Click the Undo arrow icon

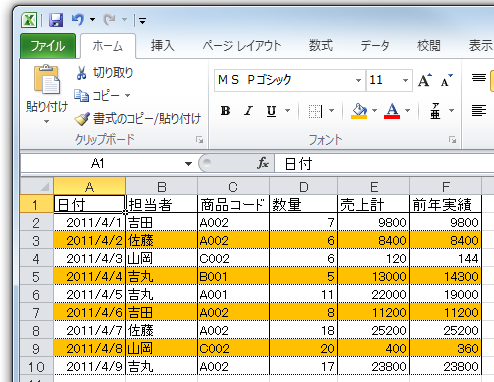tap(78, 20)
